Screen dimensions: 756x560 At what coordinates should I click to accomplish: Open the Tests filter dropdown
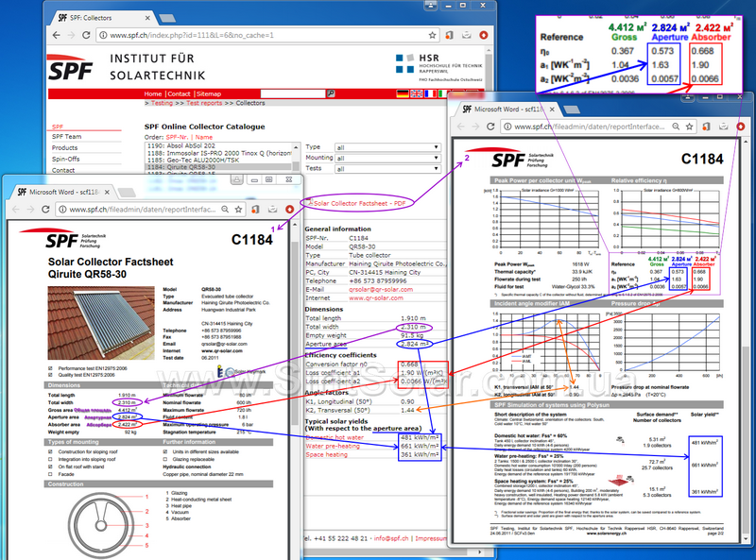(x=387, y=169)
